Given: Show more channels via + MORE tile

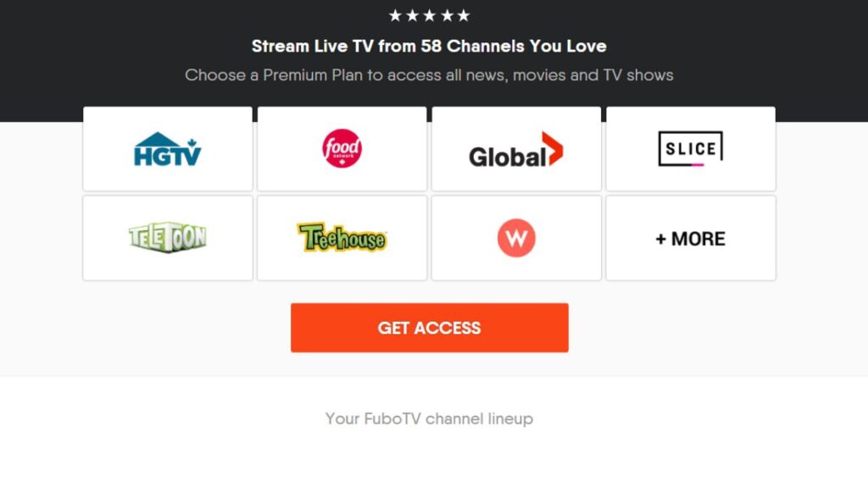Looking at the screenshot, I should (x=691, y=238).
